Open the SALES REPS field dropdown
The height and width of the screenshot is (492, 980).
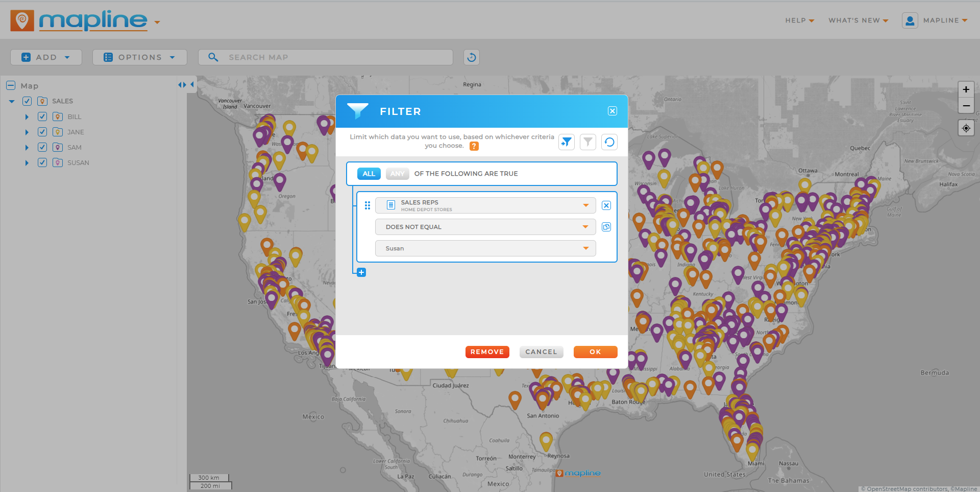point(485,205)
